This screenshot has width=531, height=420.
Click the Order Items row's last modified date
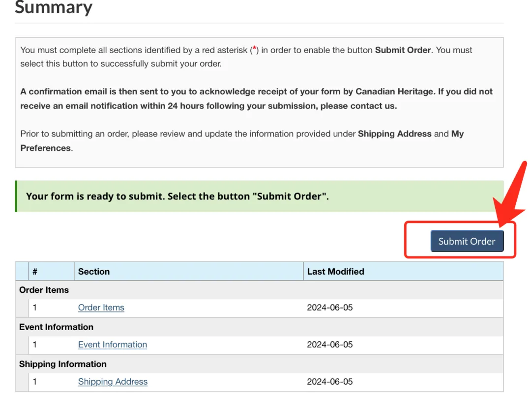coord(330,308)
